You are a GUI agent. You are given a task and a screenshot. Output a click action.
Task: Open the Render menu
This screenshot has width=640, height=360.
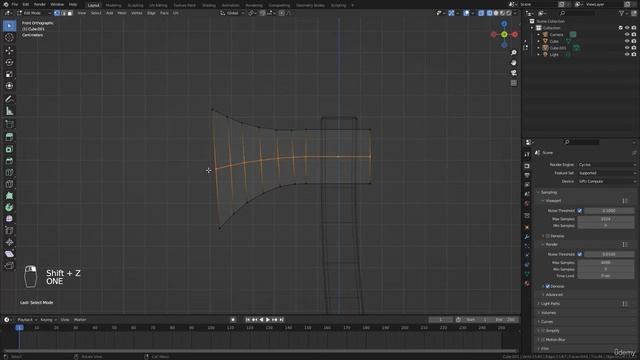coord(40,4)
